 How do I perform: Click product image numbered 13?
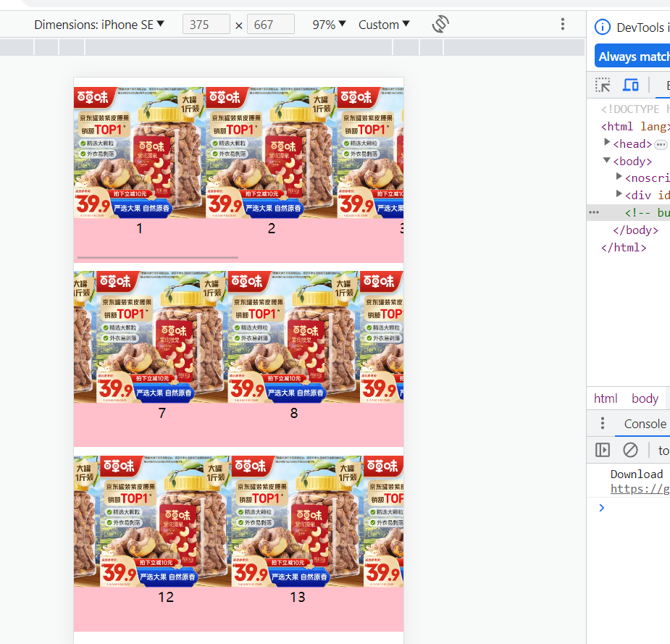[298, 521]
